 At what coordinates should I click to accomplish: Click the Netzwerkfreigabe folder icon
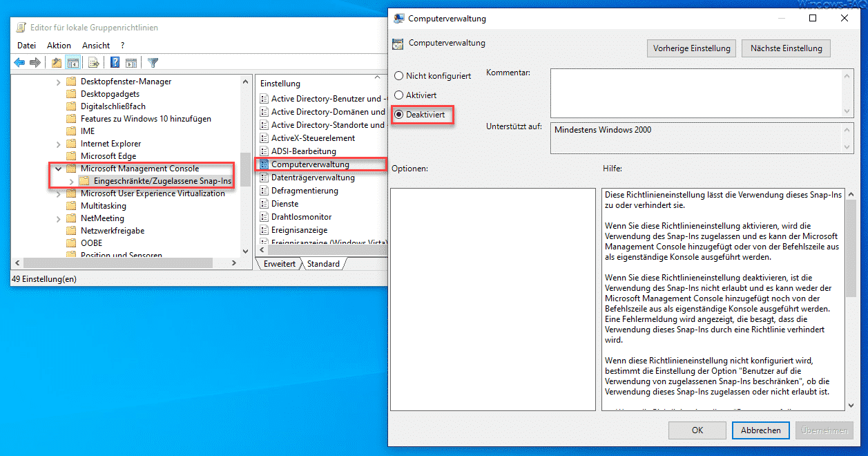[70, 231]
